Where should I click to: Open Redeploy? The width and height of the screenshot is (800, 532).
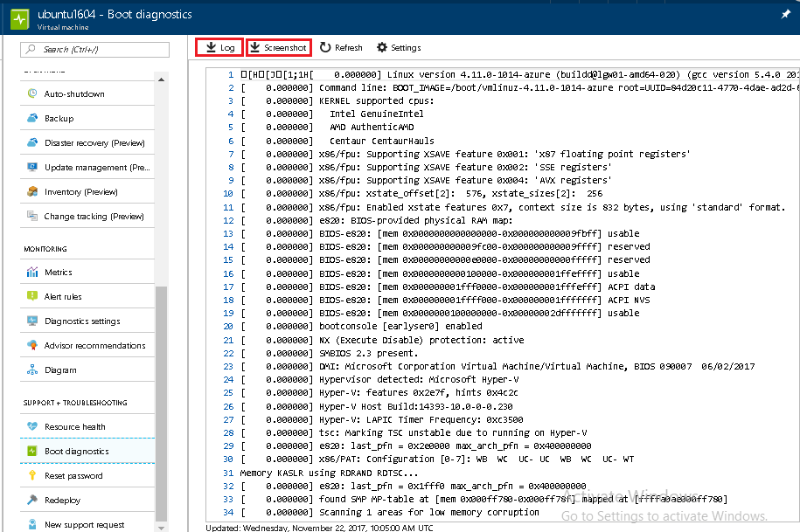click(87, 500)
